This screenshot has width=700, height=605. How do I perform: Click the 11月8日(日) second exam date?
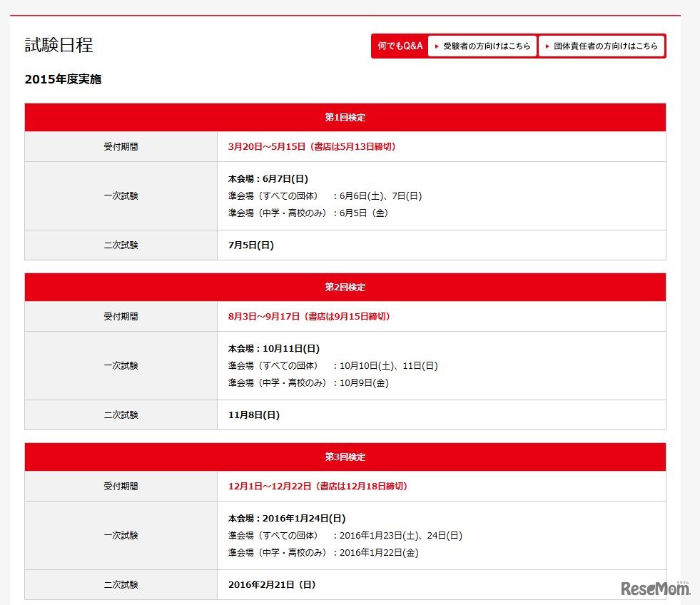(254, 415)
